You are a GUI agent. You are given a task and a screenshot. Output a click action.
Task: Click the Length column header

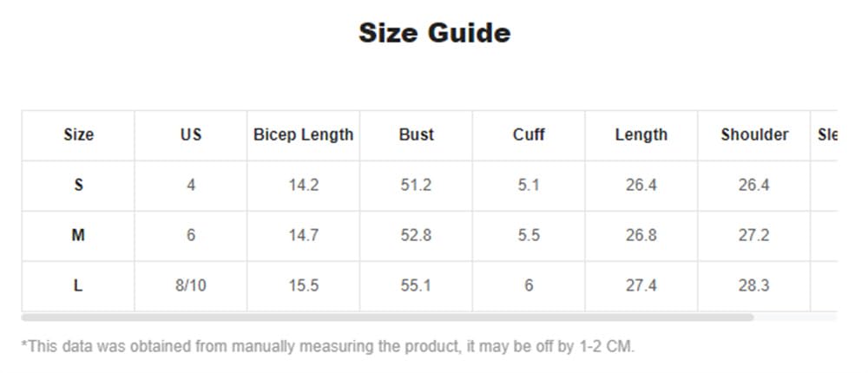click(x=641, y=134)
